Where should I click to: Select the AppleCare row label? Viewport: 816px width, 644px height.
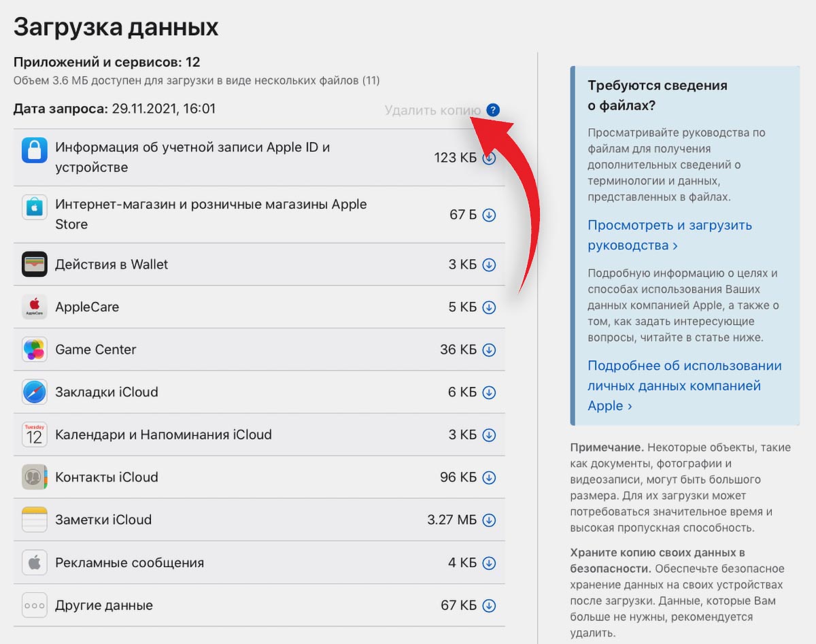pyautogui.click(x=87, y=307)
